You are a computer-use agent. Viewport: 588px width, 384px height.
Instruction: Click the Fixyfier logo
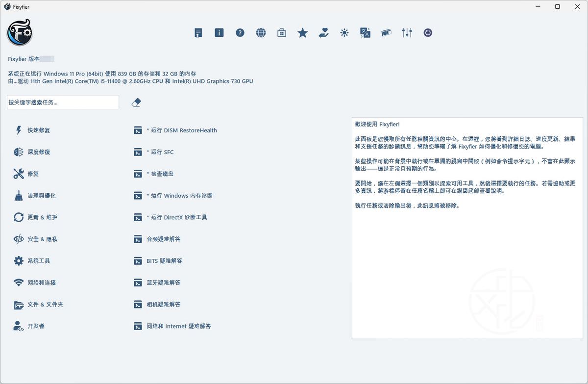click(x=19, y=32)
